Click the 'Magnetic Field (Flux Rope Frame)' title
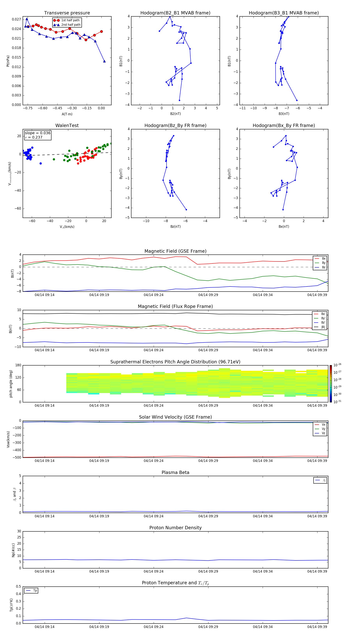 coord(175,307)
